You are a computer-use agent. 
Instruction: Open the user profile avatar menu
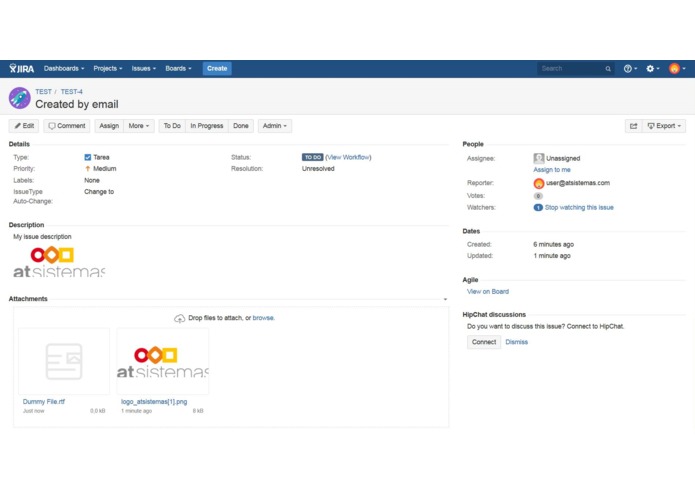(x=677, y=69)
